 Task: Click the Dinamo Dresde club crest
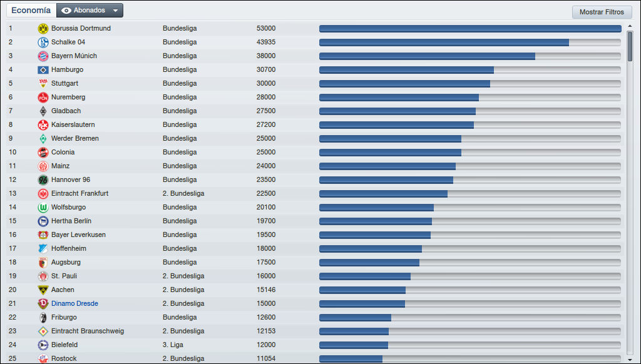coord(43,303)
